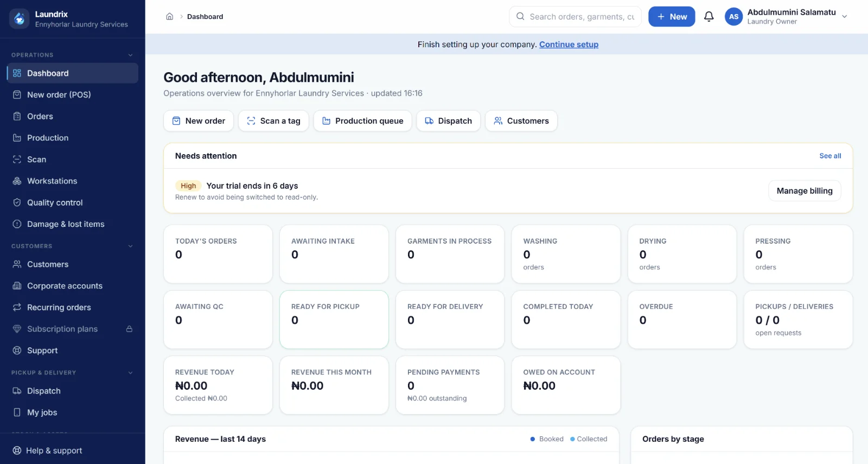Open the notifications bell
Viewport: 868px width, 464px height.
(x=709, y=17)
